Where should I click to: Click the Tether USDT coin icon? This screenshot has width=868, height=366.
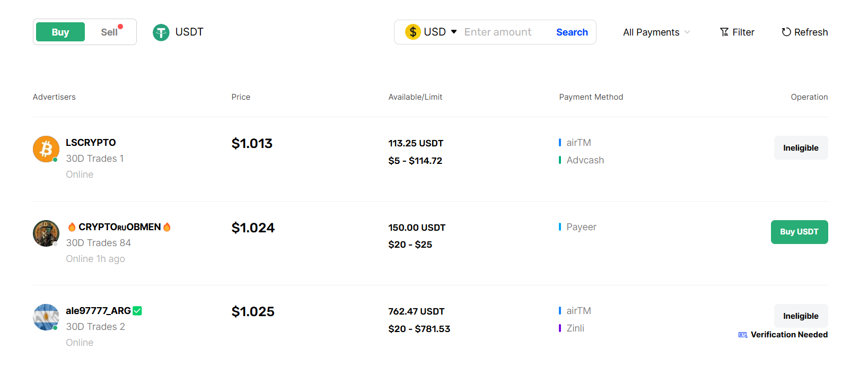tap(161, 32)
